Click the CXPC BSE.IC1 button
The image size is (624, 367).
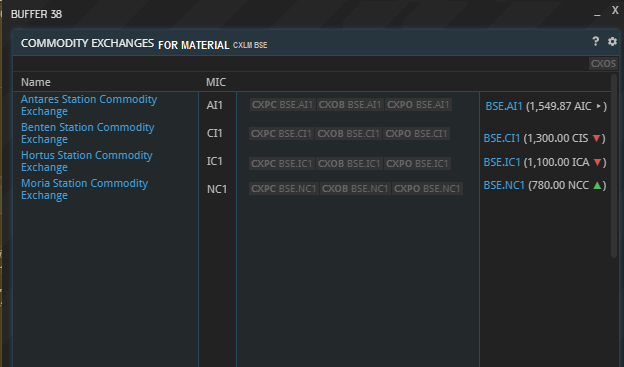pos(282,164)
